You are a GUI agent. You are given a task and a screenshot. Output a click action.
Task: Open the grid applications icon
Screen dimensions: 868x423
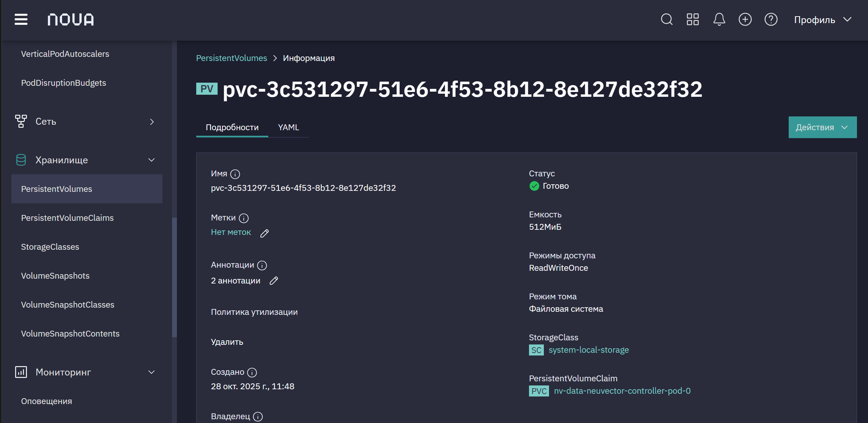(x=692, y=19)
